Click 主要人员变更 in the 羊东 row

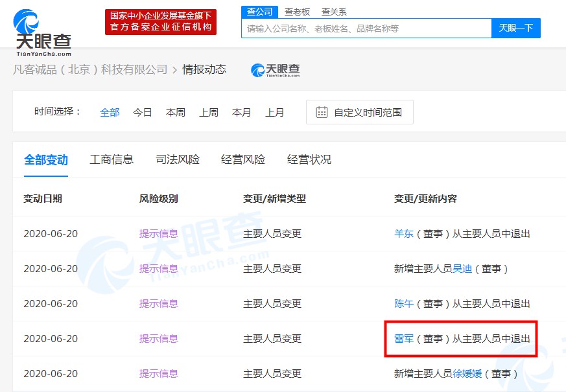click(272, 234)
